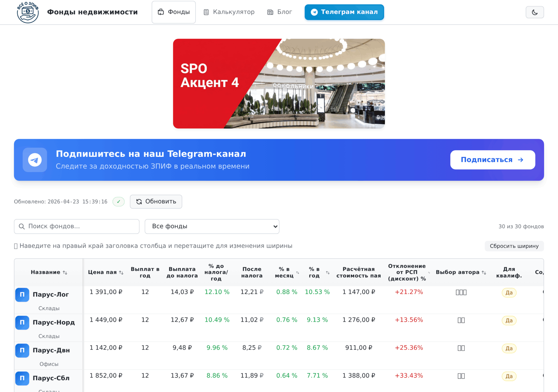This screenshot has height=392, width=558.
Task: Click the Подписаться button
Action: click(x=493, y=160)
